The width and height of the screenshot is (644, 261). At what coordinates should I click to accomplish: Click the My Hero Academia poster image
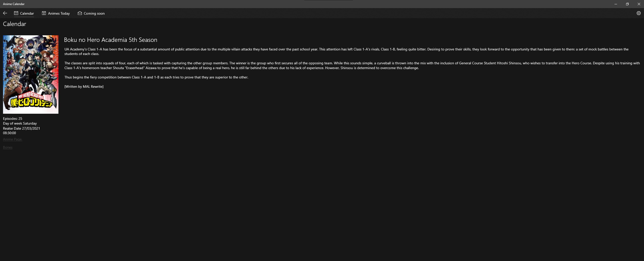[x=31, y=74]
